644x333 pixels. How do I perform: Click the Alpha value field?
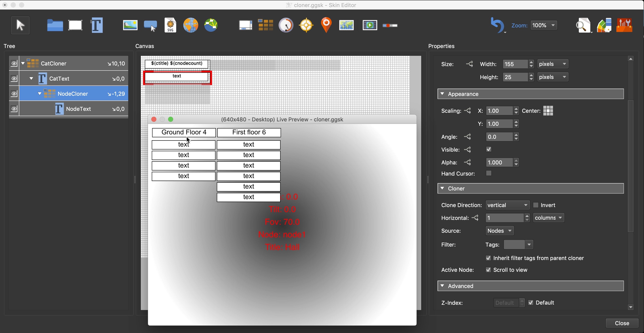click(499, 162)
